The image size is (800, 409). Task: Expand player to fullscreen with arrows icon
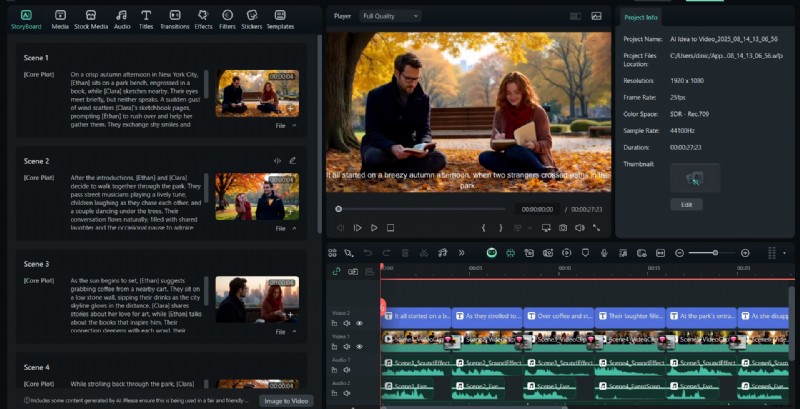pos(596,228)
